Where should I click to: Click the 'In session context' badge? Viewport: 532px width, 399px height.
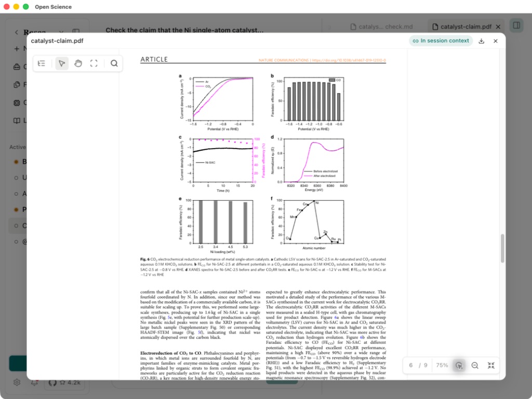(441, 41)
